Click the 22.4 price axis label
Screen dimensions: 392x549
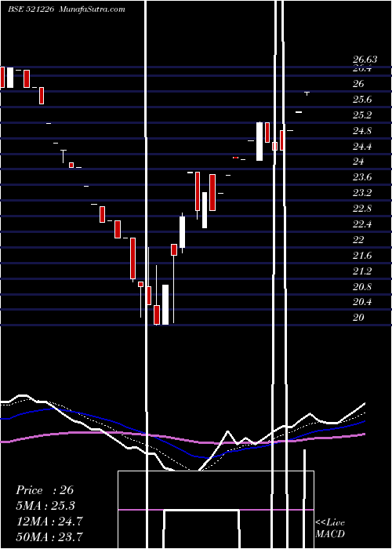(x=362, y=224)
